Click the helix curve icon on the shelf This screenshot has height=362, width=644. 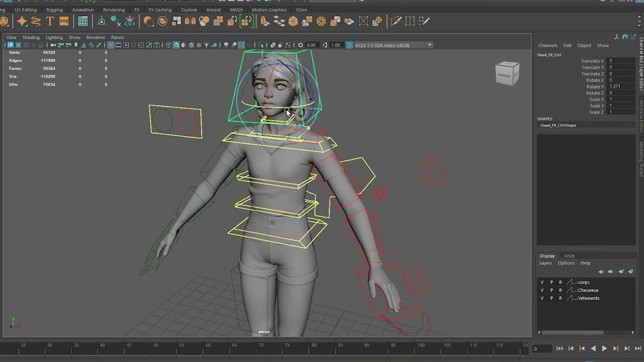[x=36, y=21]
